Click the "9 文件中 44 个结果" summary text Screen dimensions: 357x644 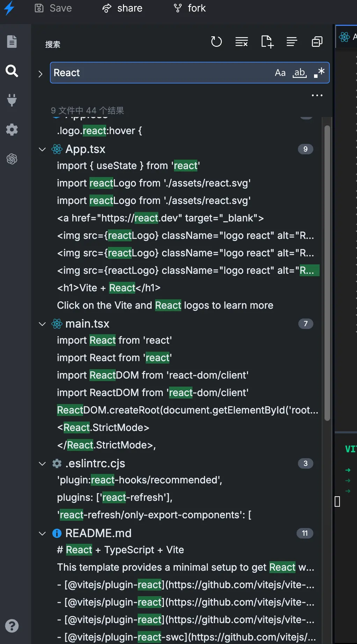(87, 111)
